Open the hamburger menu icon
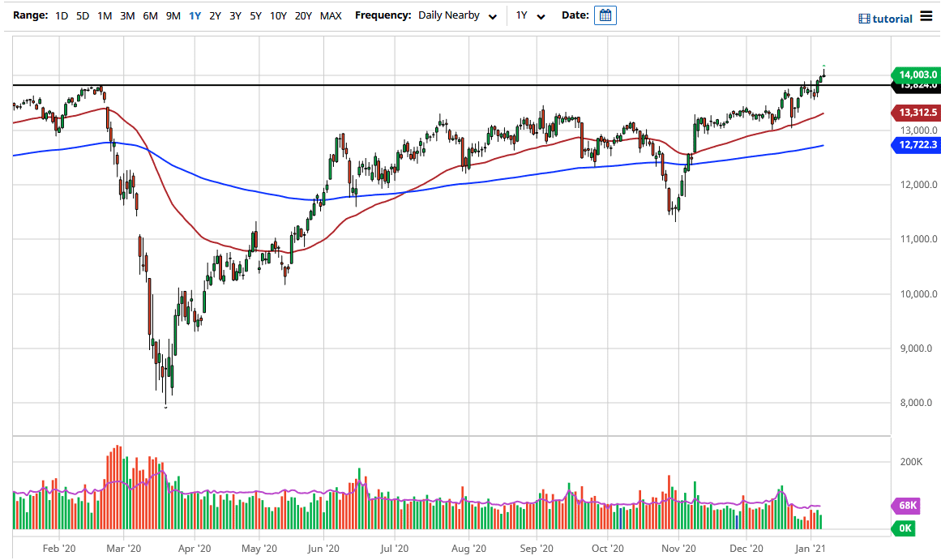Image resolution: width=941 pixels, height=560 pixels. [x=926, y=17]
